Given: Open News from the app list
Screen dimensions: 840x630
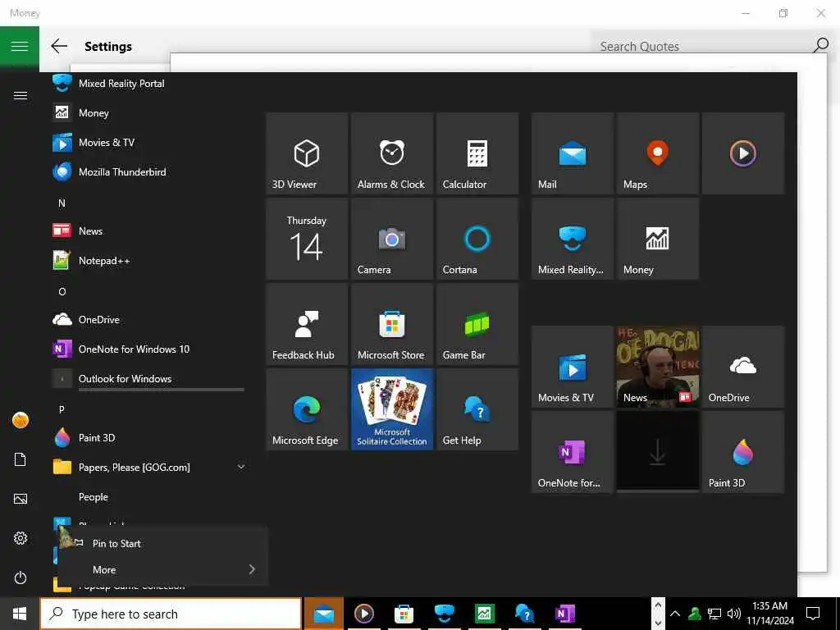Looking at the screenshot, I should (149, 231).
